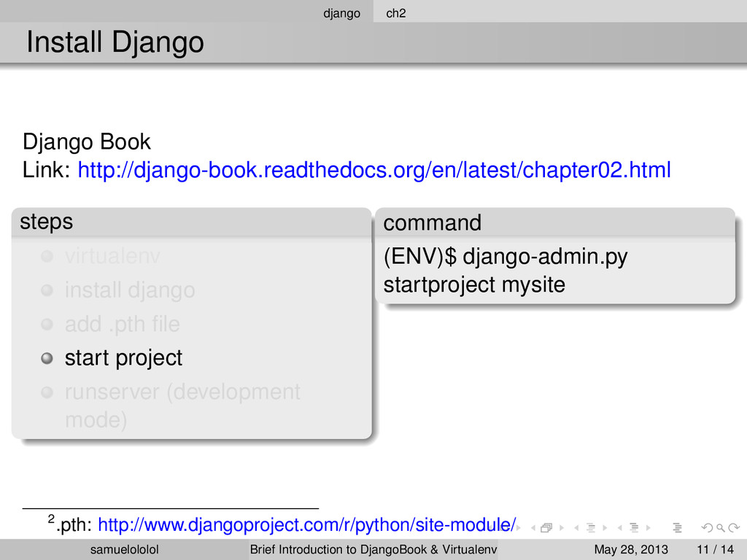Click the 'start project' step item
The image size is (747, 560).
[123, 358]
